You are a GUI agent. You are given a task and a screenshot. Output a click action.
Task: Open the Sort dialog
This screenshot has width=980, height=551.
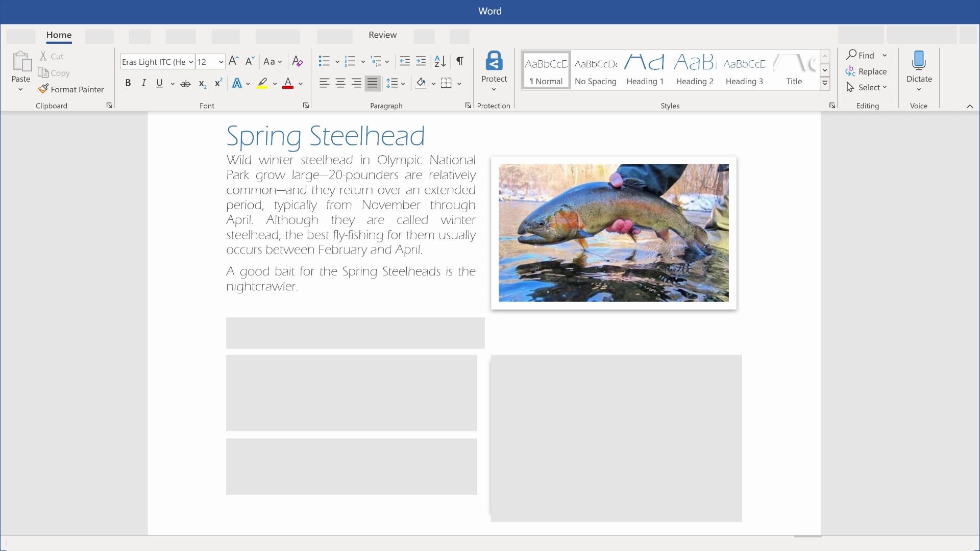pyautogui.click(x=440, y=61)
